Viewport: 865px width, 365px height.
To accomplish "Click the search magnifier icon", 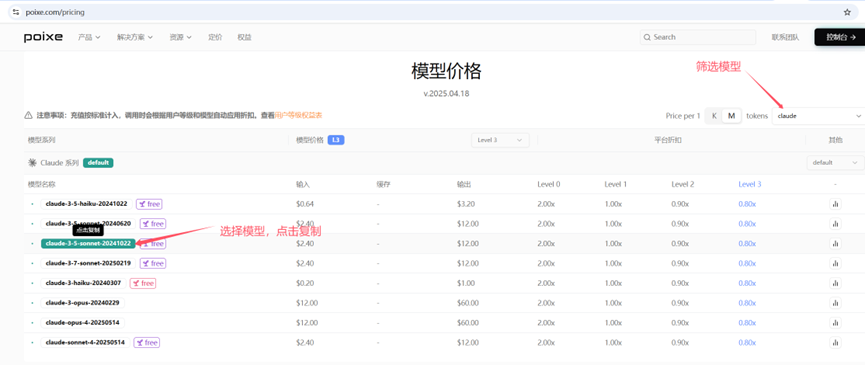I will tap(647, 37).
